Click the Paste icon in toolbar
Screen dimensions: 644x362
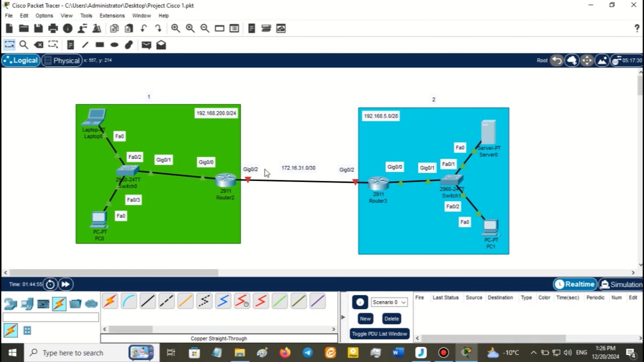129,28
